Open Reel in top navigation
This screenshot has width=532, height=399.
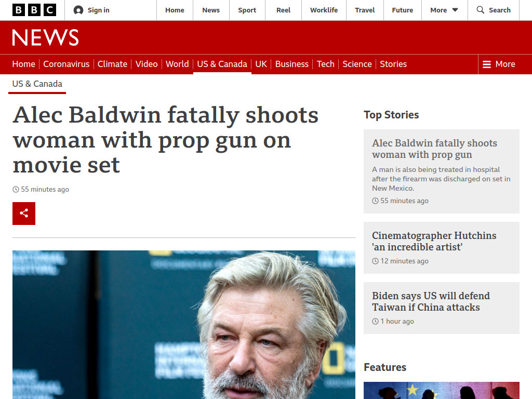point(283,10)
